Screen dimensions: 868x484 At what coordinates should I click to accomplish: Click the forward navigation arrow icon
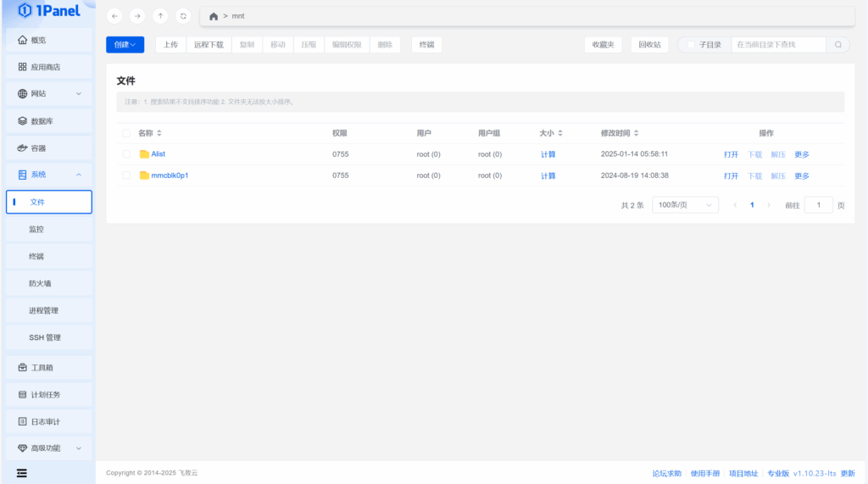[x=137, y=16]
